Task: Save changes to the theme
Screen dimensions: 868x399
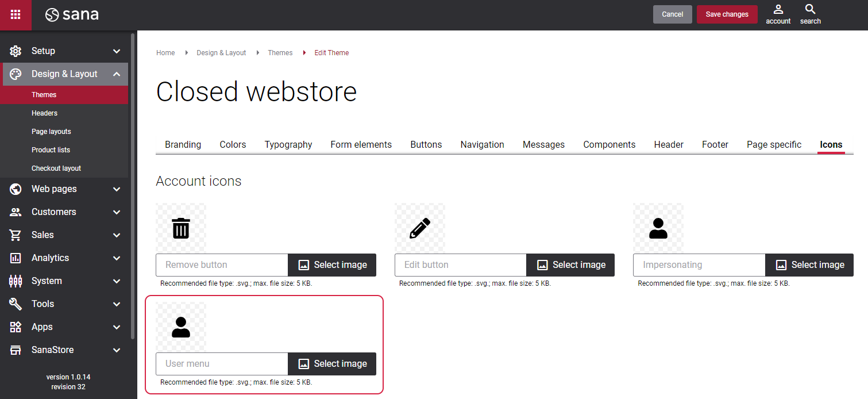Action: [x=727, y=14]
